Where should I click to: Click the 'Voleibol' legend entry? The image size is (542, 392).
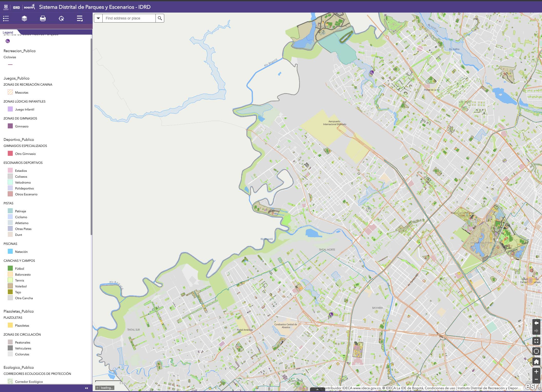click(21, 286)
